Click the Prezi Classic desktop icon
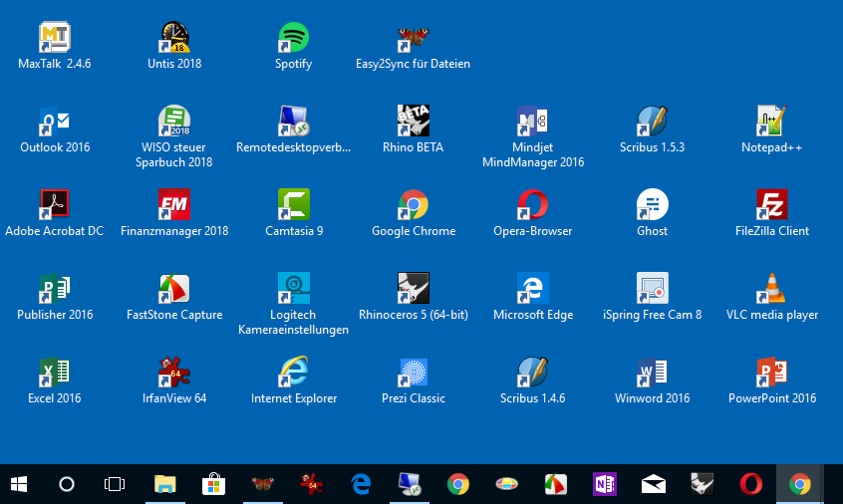This screenshot has height=504, width=843. 413,373
